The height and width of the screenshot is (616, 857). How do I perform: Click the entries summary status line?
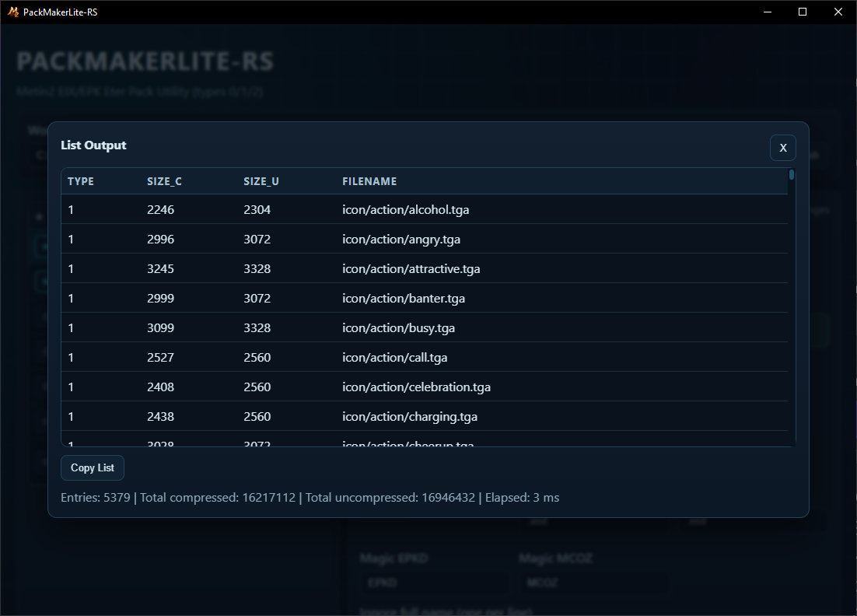click(x=310, y=497)
